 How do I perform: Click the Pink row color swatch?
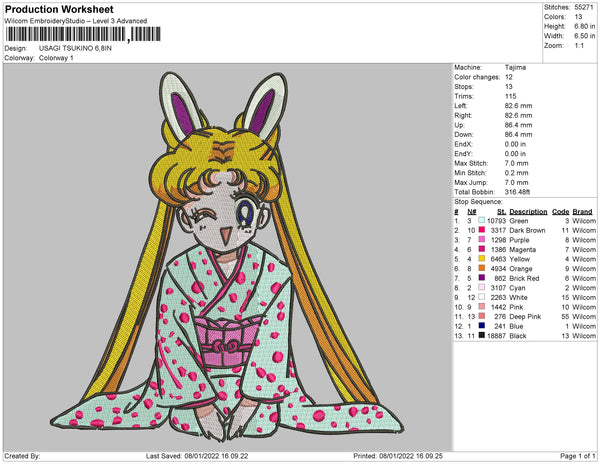coord(481,306)
